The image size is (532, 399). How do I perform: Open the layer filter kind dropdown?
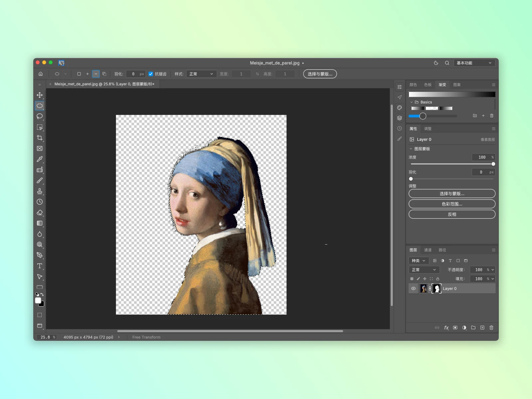coord(419,261)
